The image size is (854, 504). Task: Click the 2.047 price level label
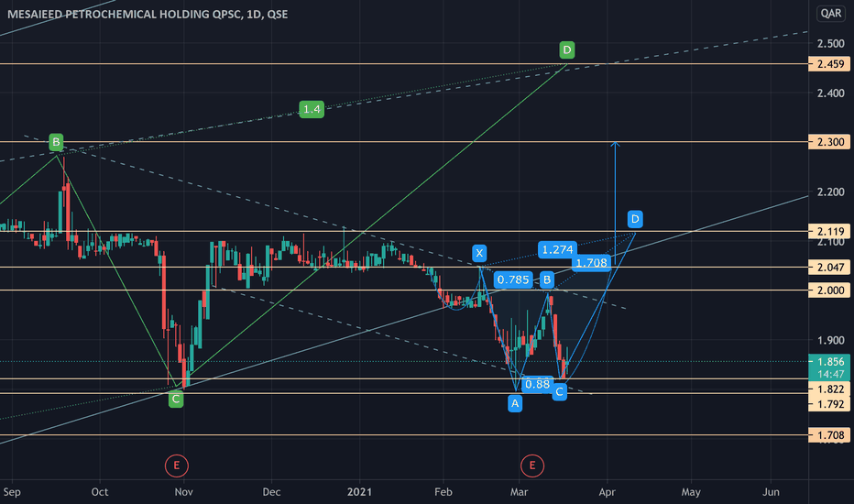tap(829, 267)
